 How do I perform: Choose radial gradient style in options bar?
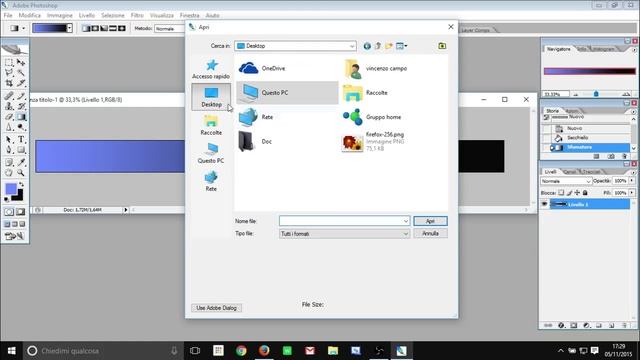coord(95,28)
